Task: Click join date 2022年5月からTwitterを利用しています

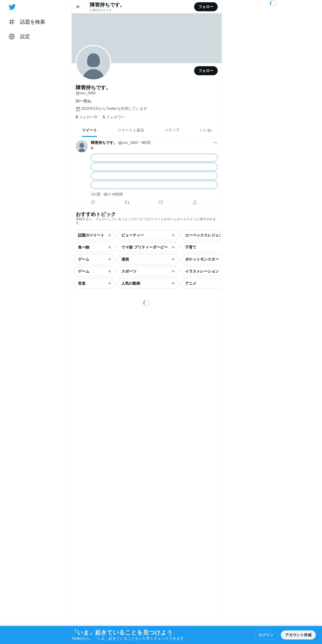Action: click(114, 109)
